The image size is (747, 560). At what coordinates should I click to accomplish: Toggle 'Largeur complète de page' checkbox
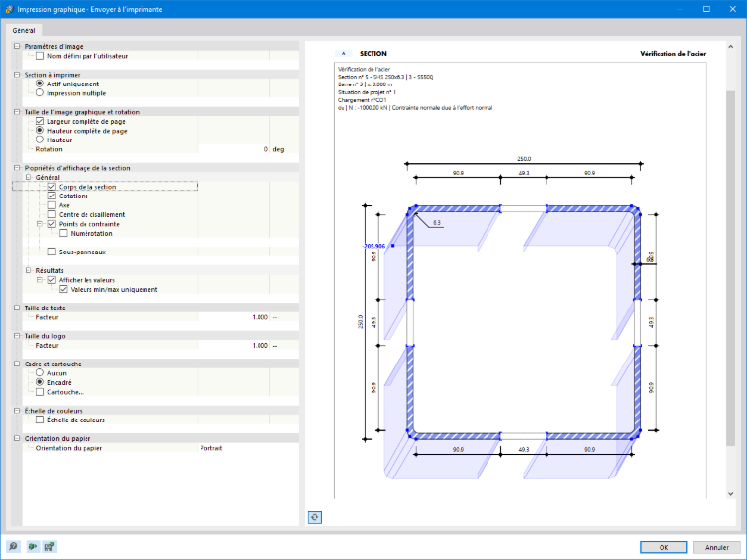40,122
